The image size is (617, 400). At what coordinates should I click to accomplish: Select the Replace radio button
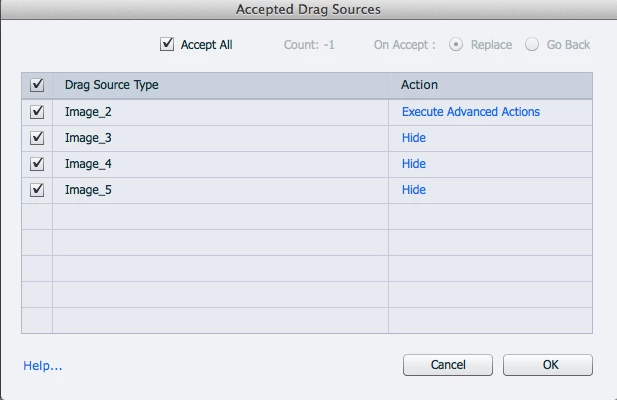pyautogui.click(x=457, y=45)
